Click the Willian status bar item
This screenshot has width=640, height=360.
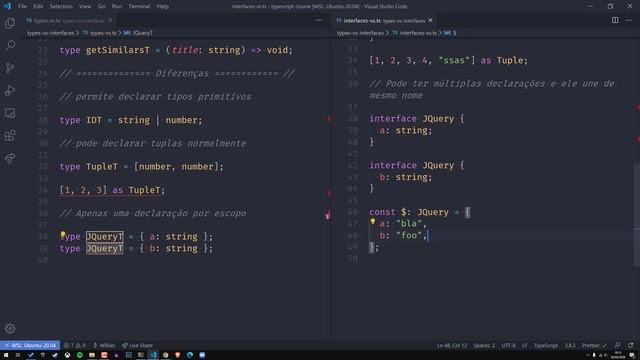click(104, 345)
